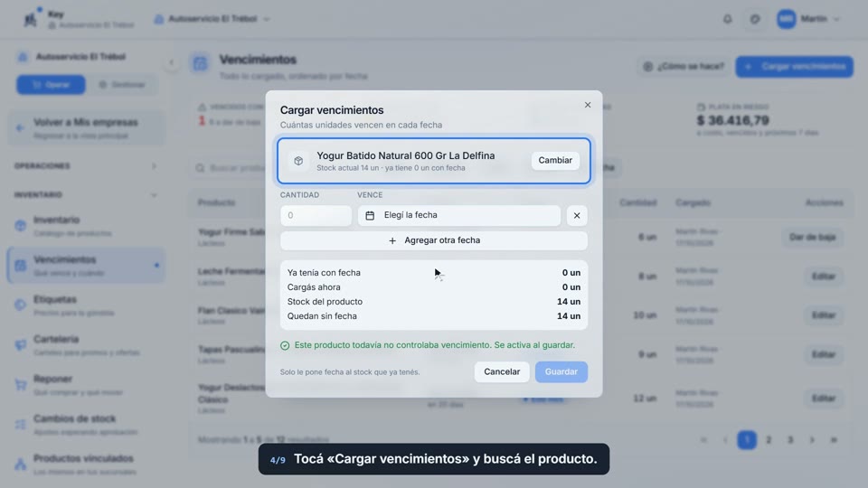Viewport: 868px width, 488px height.
Task: Open Reponer in the sidebar
Action: [x=87, y=385]
